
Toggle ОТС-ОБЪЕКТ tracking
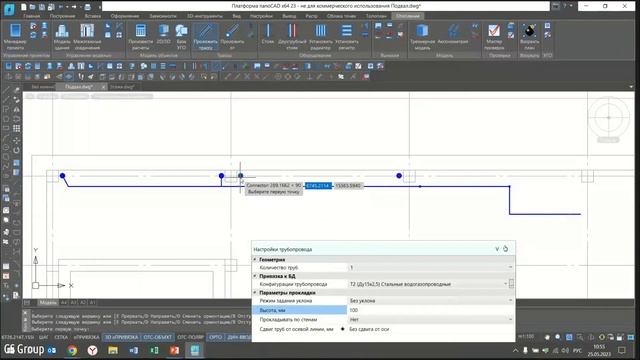(158, 337)
